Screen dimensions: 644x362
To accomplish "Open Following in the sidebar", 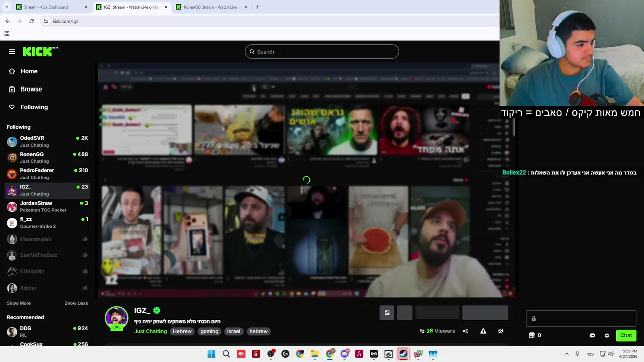I will click(34, 107).
